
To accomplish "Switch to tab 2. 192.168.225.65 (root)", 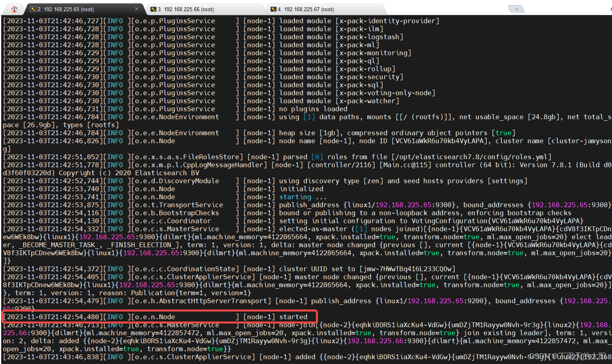I will point(66,9).
